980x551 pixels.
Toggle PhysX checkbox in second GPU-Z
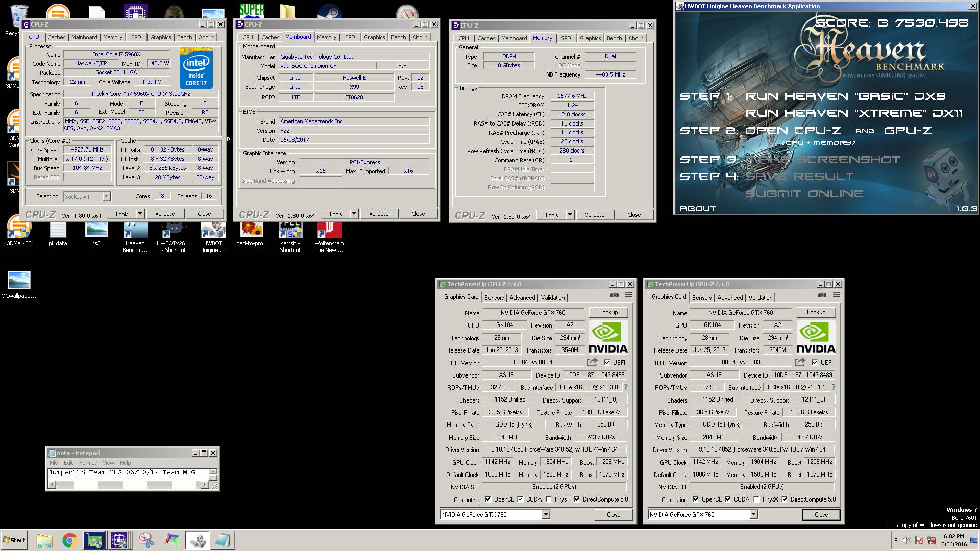point(756,499)
